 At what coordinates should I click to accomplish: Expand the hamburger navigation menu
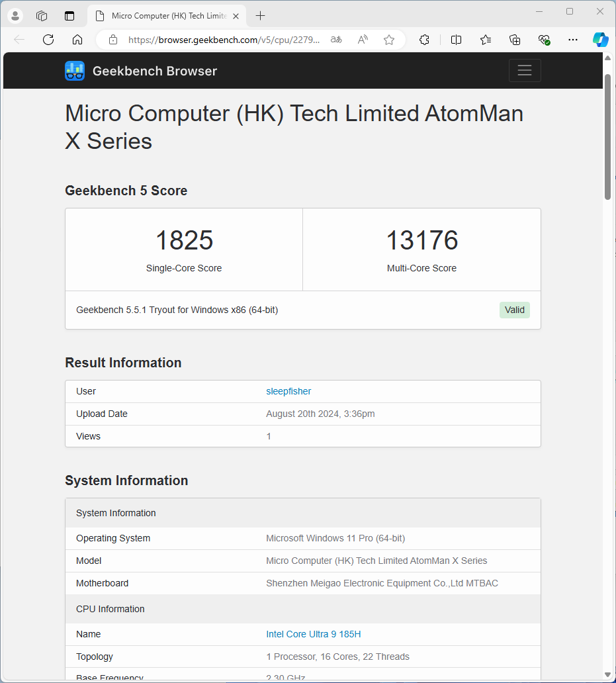click(x=525, y=70)
